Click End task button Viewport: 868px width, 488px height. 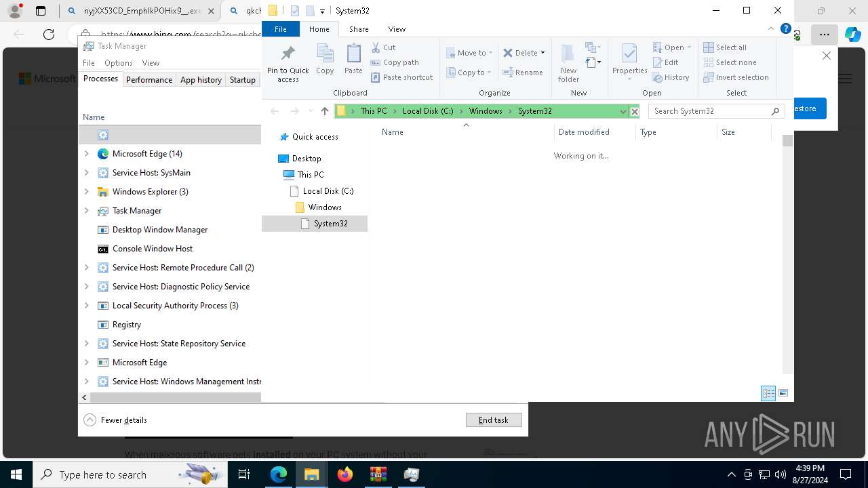[494, 420]
